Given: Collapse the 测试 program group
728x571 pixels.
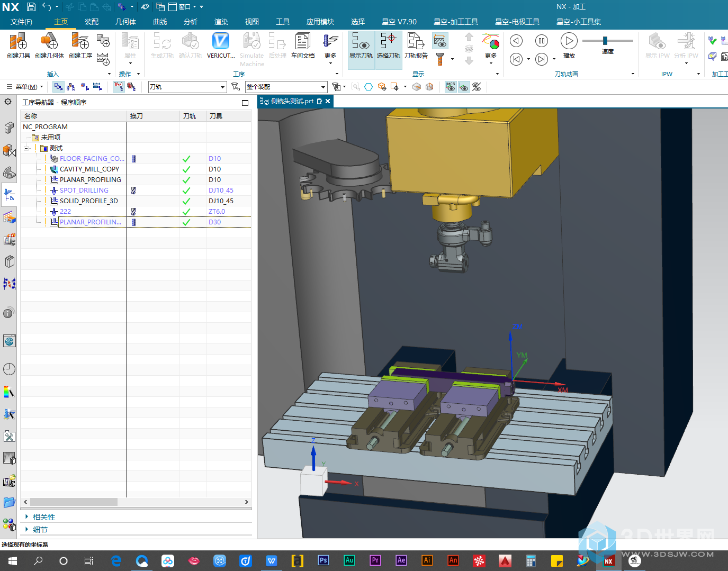Looking at the screenshot, I should pos(26,148).
